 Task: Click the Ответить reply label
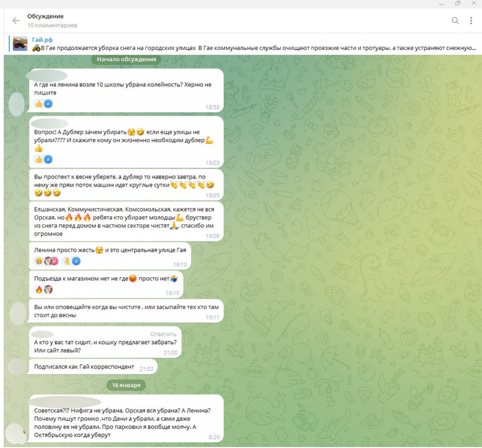click(163, 334)
